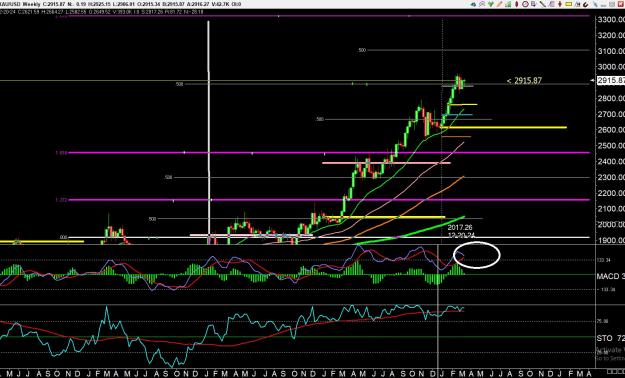Click the 2700.00 price axis label

click(x=611, y=114)
